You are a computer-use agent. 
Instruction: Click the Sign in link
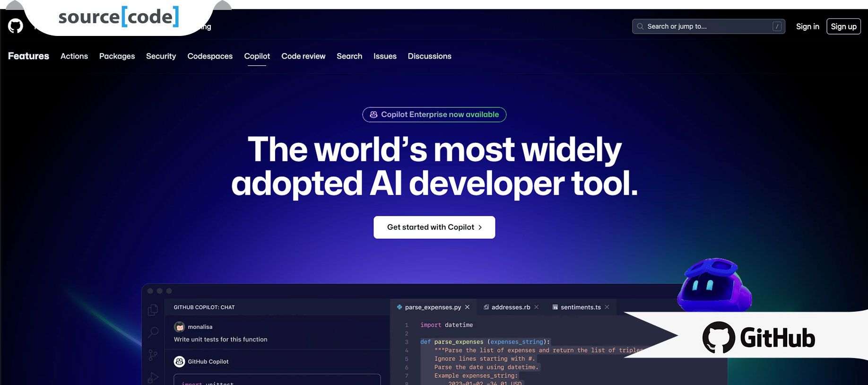point(807,26)
